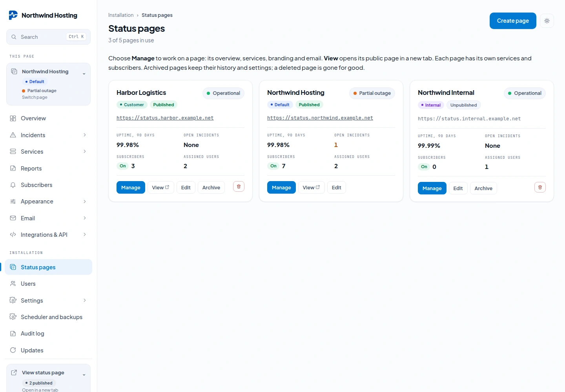Open the Northwind Hosting page switcher dropdown
This screenshot has width=565, height=392.
click(48, 84)
